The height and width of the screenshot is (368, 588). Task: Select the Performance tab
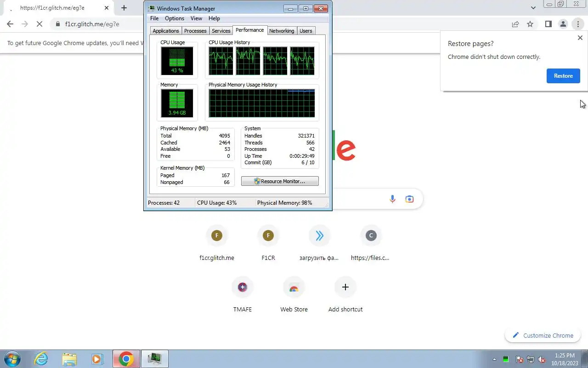[250, 30]
